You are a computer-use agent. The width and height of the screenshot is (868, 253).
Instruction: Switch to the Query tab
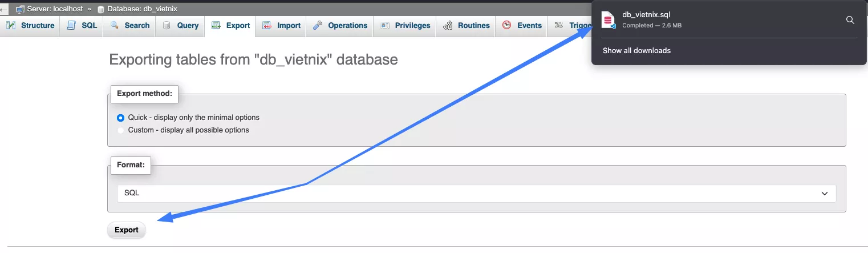pos(180,26)
